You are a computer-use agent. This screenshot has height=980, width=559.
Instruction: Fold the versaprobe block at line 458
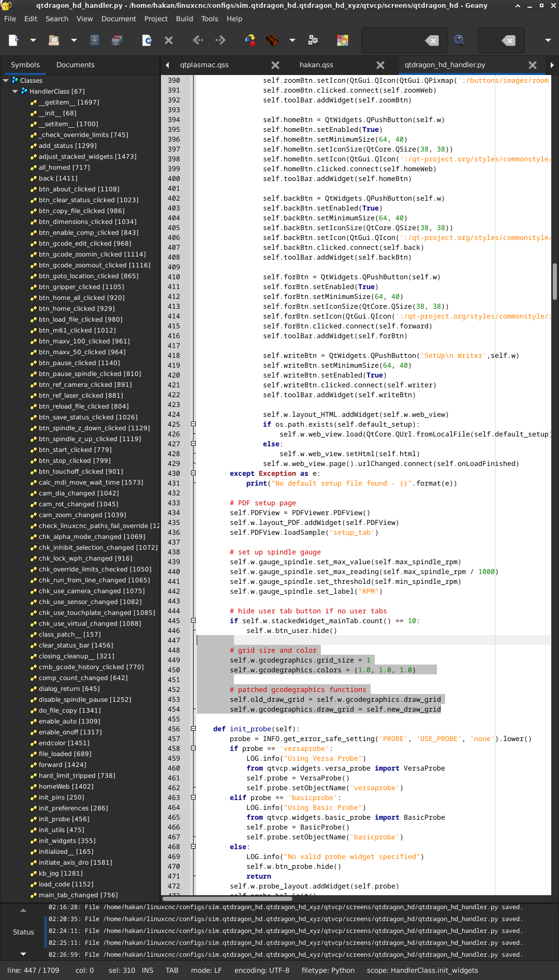tap(193, 748)
